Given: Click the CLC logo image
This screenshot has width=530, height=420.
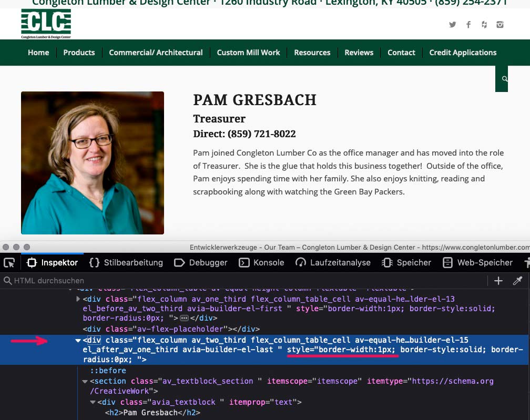Looking at the screenshot, I should point(46,24).
